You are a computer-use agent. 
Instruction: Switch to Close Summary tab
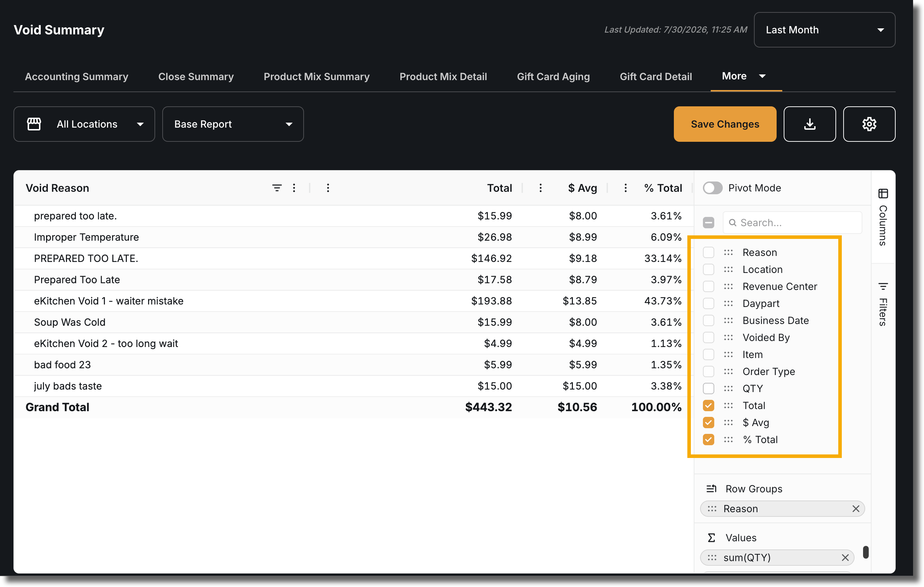(196, 77)
